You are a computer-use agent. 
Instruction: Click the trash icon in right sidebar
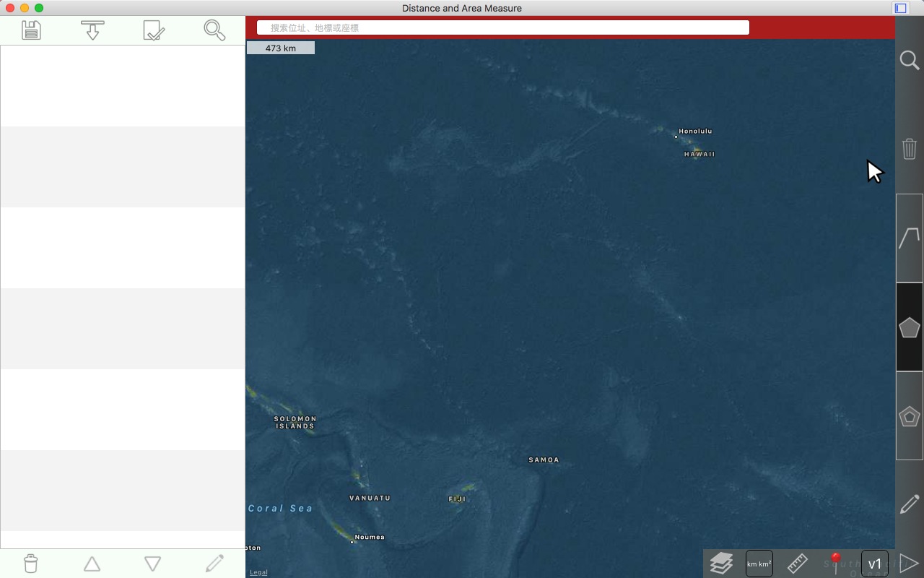[909, 149]
